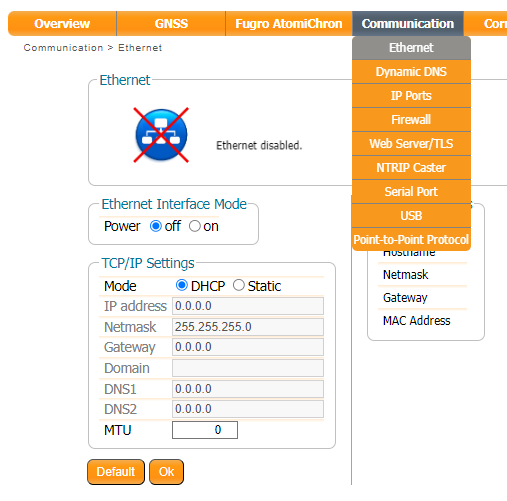Viewport: 507px width, 501px height.
Task: Open NTRIP Caster settings
Action: click(x=411, y=168)
